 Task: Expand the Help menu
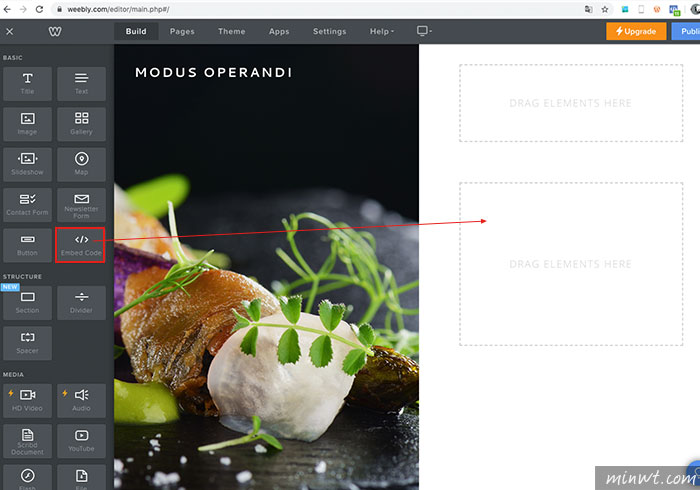click(382, 31)
